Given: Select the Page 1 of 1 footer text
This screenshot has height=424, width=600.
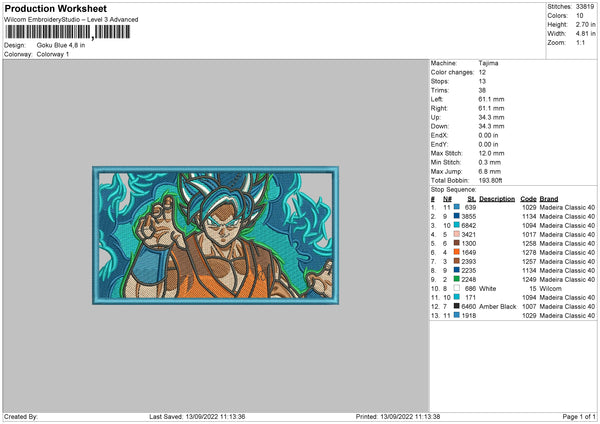Looking at the screenshot, I should pos(579,416).
